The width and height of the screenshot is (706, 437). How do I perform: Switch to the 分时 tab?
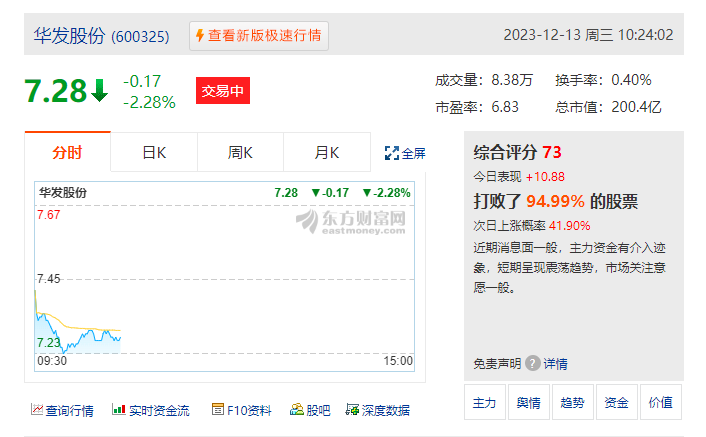click(x=67, y=152)
